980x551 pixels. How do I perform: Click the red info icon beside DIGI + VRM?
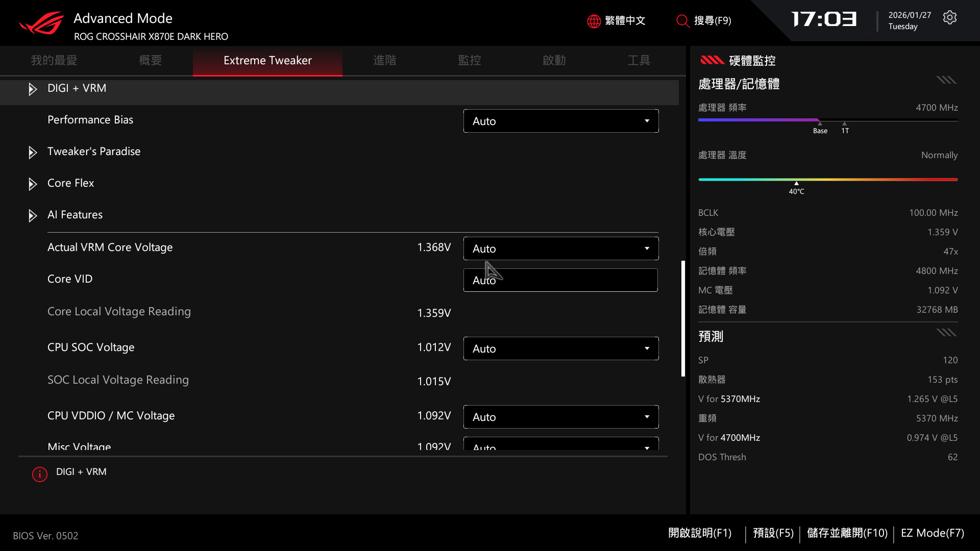click(x=40, y=474)
